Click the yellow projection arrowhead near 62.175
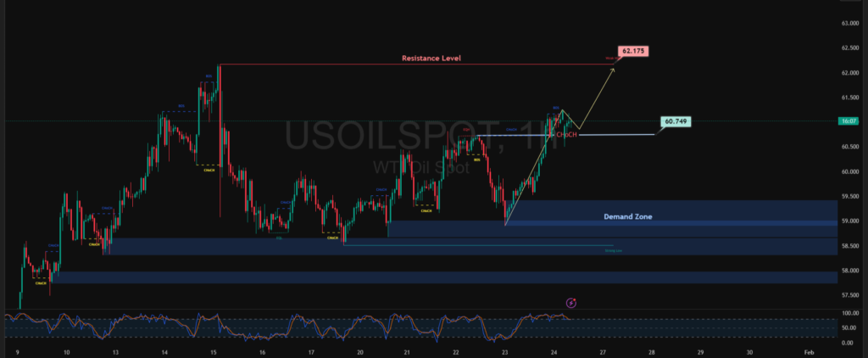The image size is (868, 358). 612,67
